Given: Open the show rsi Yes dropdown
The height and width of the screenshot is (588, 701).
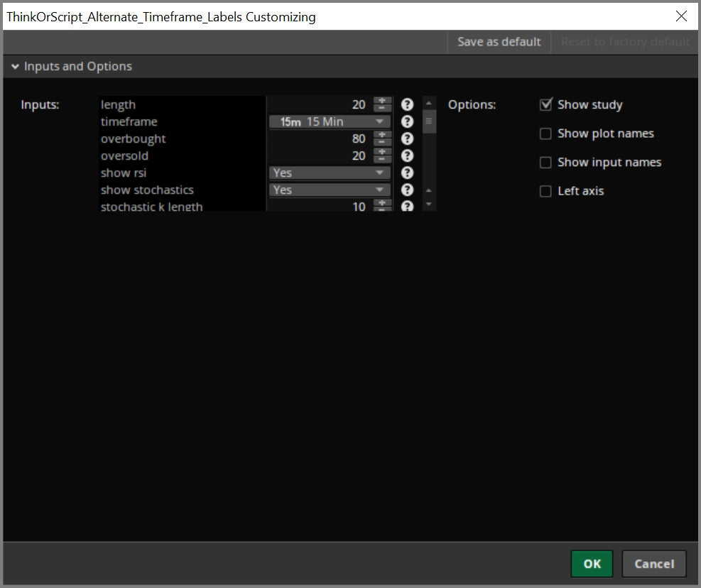Looking at the screenshot, I should click(330, 173).
